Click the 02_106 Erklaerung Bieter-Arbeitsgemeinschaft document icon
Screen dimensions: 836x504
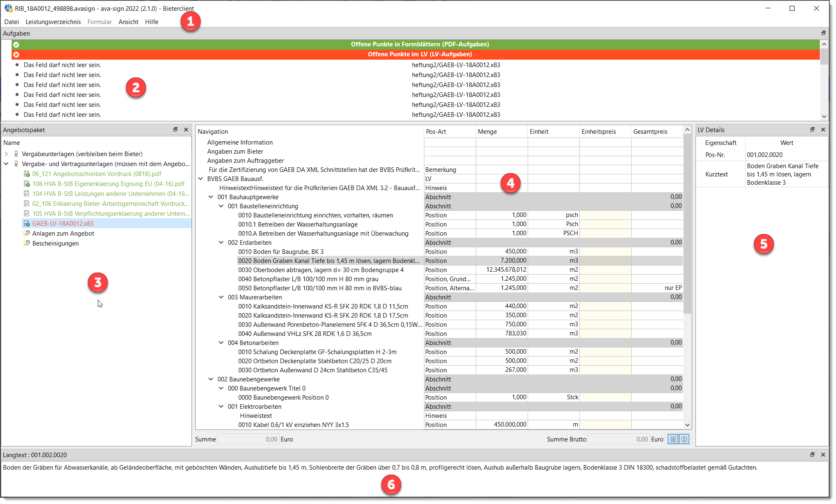click(27, 204)
